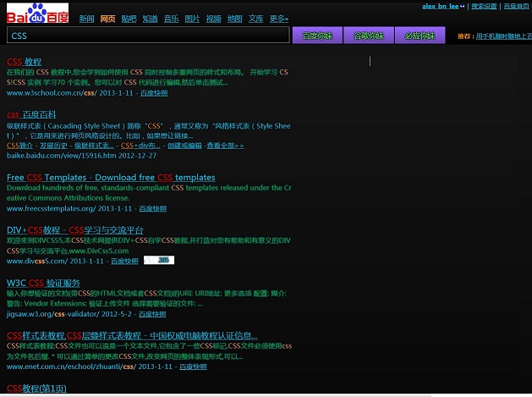Switch to the 新闻 tab
The height and width of the screenshot is (397, 532).
click(86, 19)
